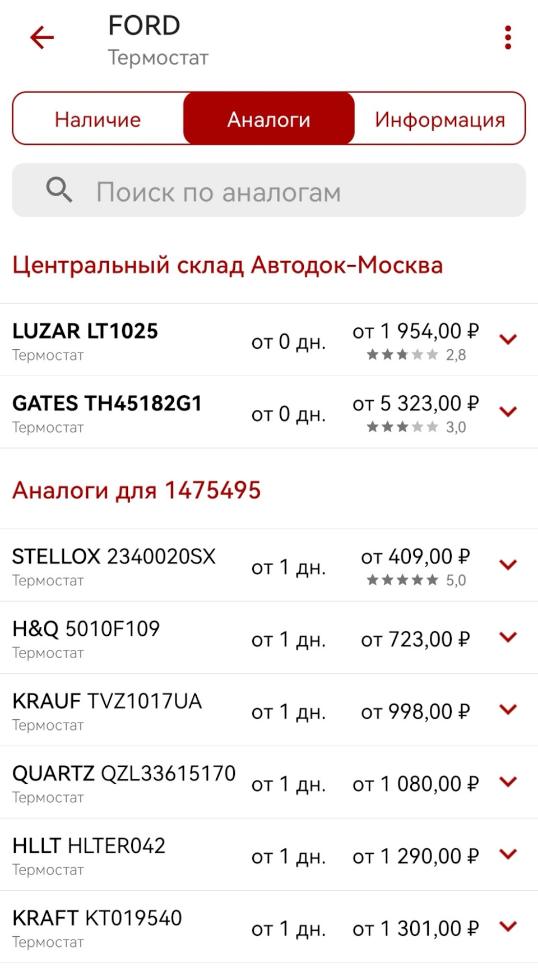Select the Аналоги tab
Image resolution: width=538 pixels, height=980 pixels.
(x=269, y=118)
